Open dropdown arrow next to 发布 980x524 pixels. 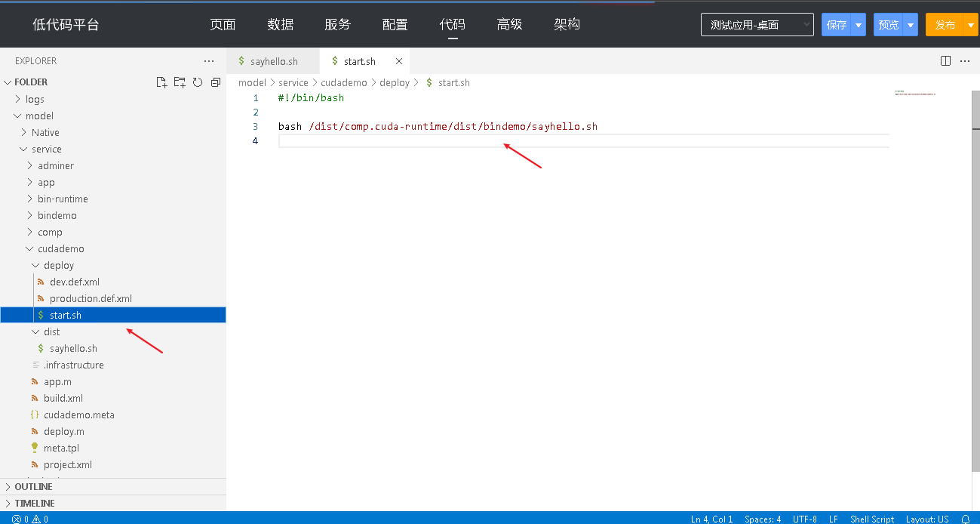click(972, 25)
